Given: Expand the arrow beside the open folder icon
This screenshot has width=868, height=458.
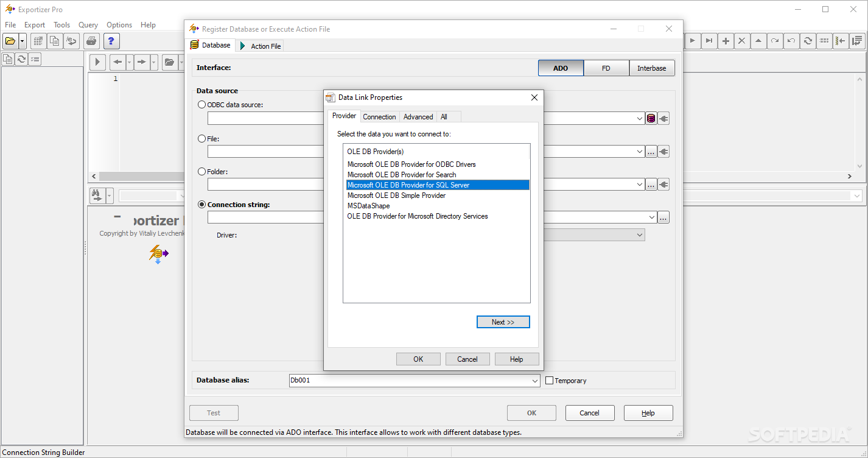Looking at the screenshot, I should point(23,41).
